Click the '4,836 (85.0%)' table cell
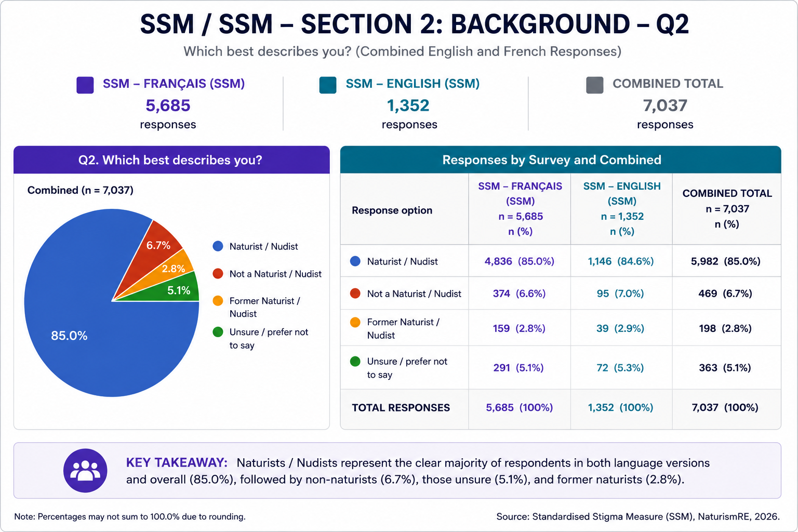798x532 pixels. [x=520, y=261]
